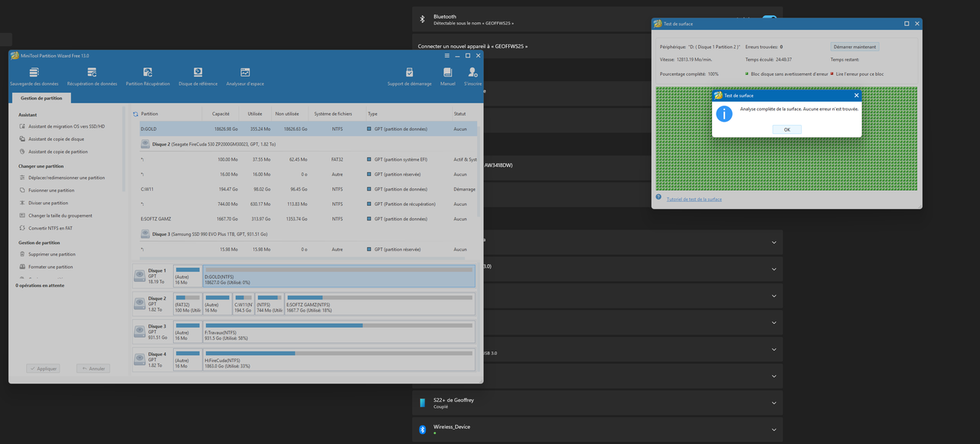Refresh partition list icon beside Partition header
980x444 pixels.
(x=136, y=114)
